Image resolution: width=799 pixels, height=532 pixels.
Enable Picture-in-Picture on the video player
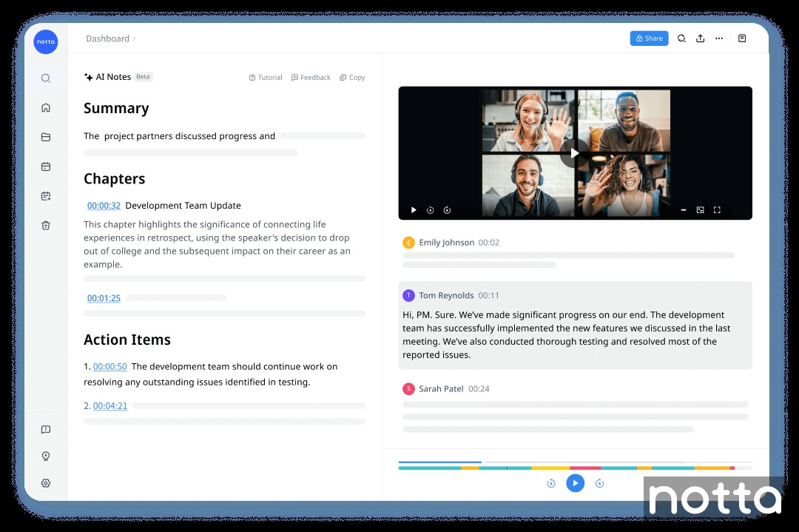700,210
